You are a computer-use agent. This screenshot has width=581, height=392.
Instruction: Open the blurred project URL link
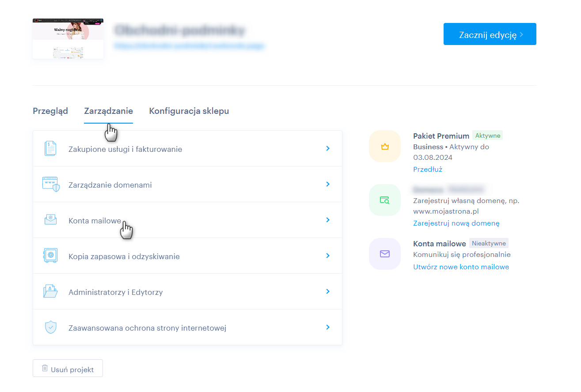point(190,45)
